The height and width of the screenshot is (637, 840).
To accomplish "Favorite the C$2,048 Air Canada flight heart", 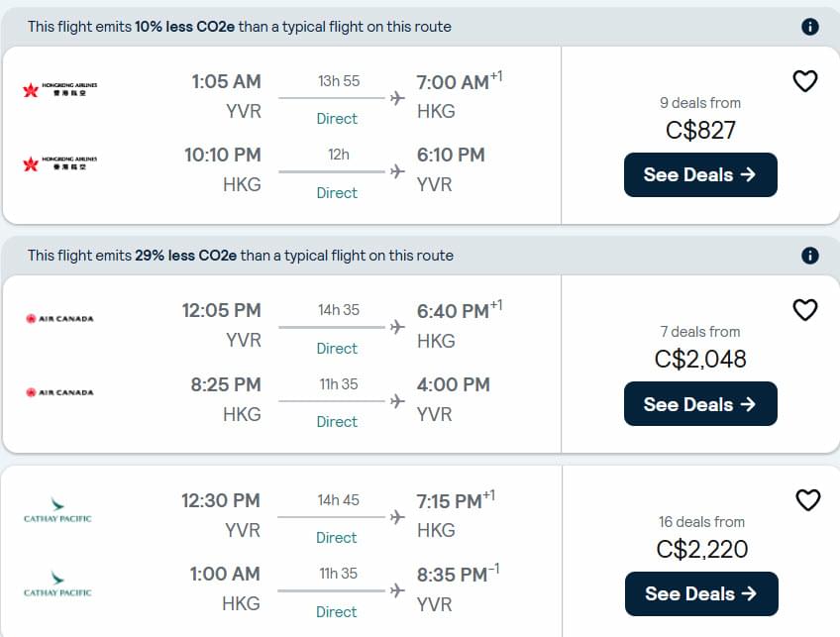I will point(804,310).
